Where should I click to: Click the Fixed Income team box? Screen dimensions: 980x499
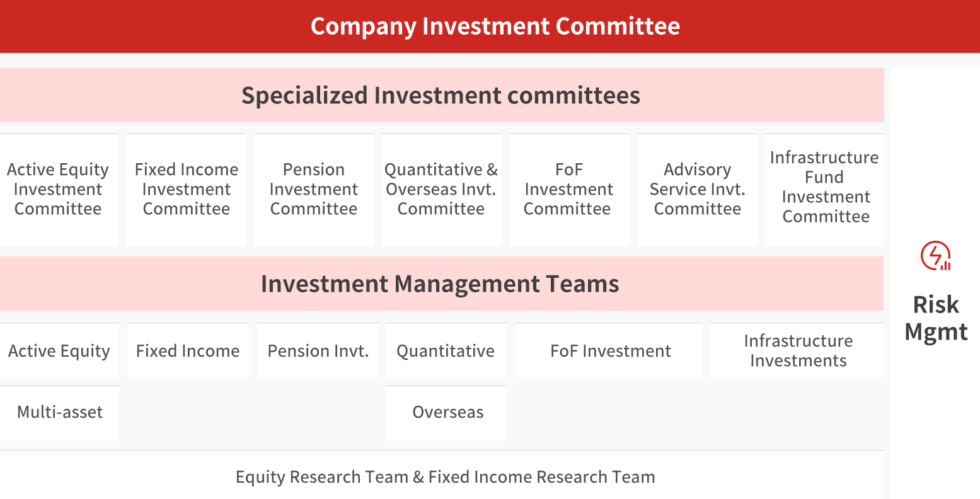188,351
